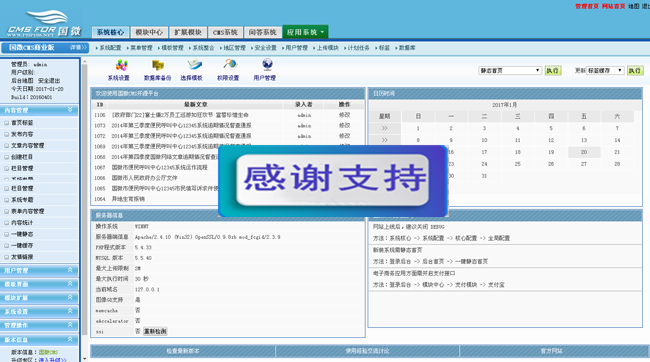Open the 静态首页 dropdown
The image size is (650, 362).
click(510, 70)
